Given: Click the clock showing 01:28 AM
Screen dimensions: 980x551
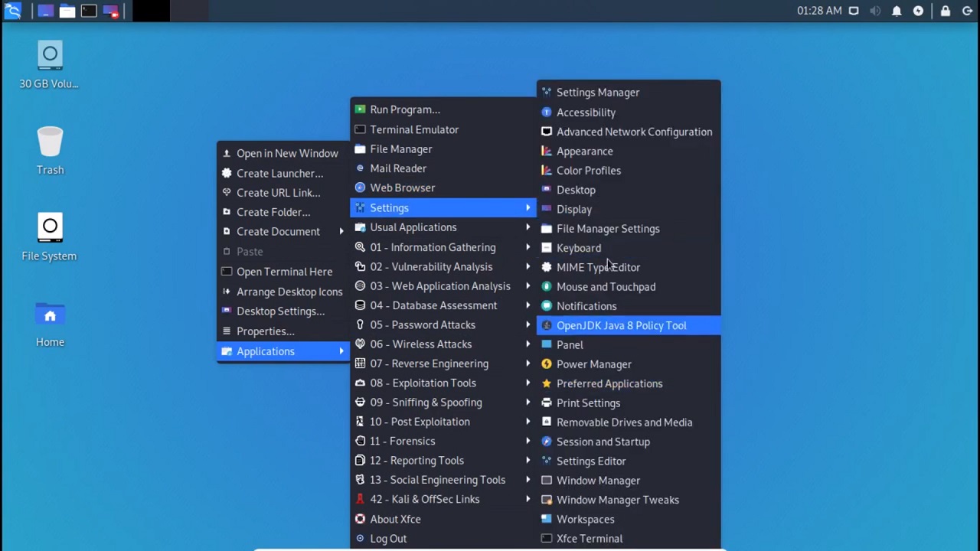Looking at the screenshot, I should [818, 11].
